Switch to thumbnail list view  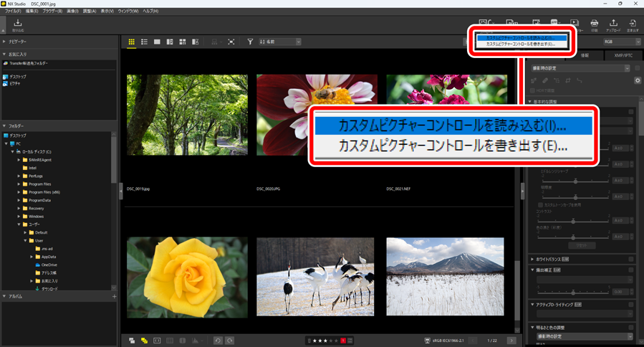click(x=144, y=42)
